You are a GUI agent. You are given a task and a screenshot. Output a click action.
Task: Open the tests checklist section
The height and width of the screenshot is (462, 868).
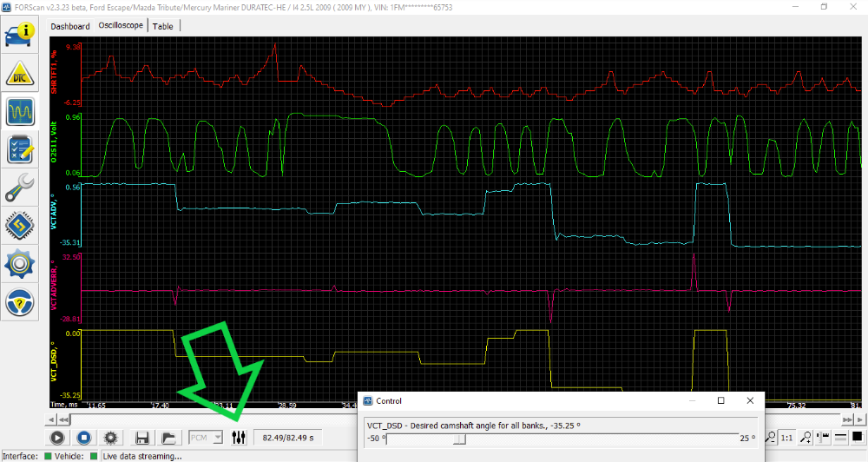[x=20, y=150]
